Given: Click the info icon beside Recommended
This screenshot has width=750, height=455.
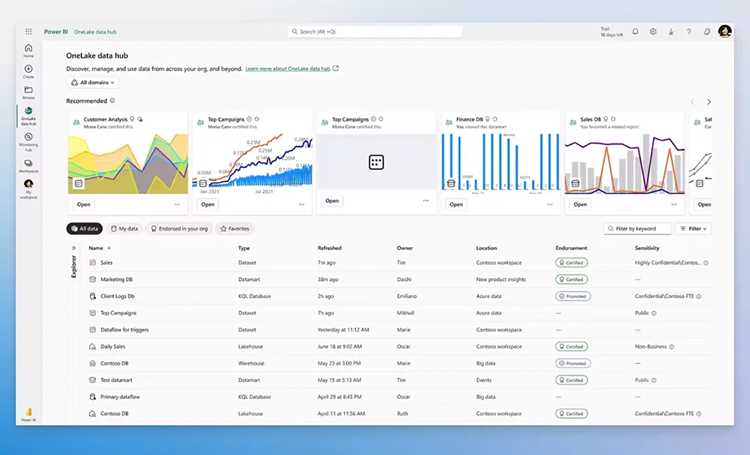Looking at the screenshot, I should (112, 100).
